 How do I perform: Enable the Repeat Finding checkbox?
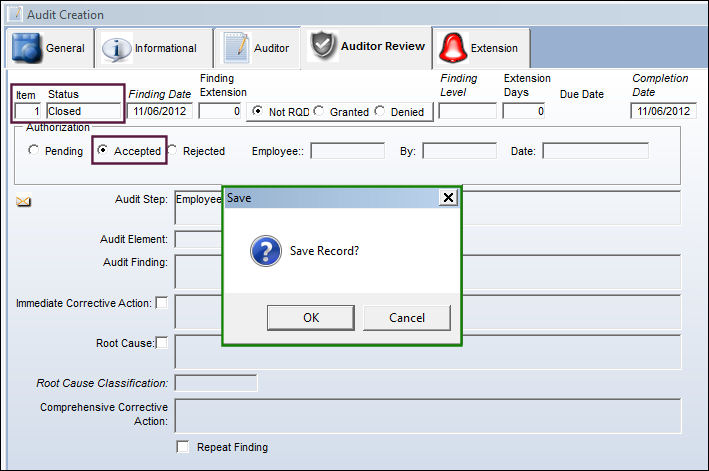pyautogui.click(x=183, y=447)
